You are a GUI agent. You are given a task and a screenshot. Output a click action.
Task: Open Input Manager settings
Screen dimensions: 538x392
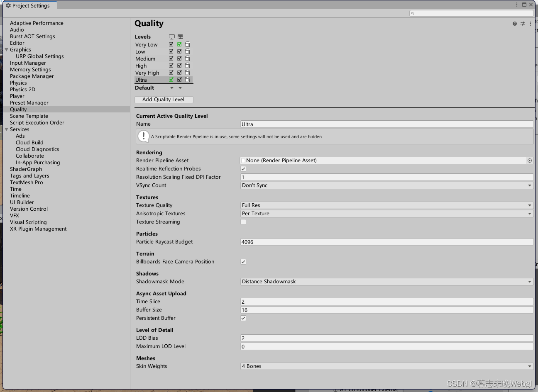28,63
